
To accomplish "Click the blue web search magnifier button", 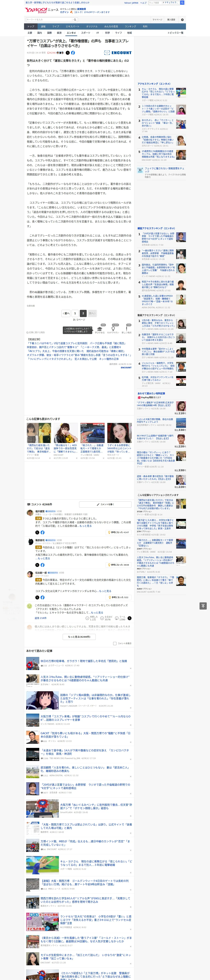I will [x=182, y=3].
